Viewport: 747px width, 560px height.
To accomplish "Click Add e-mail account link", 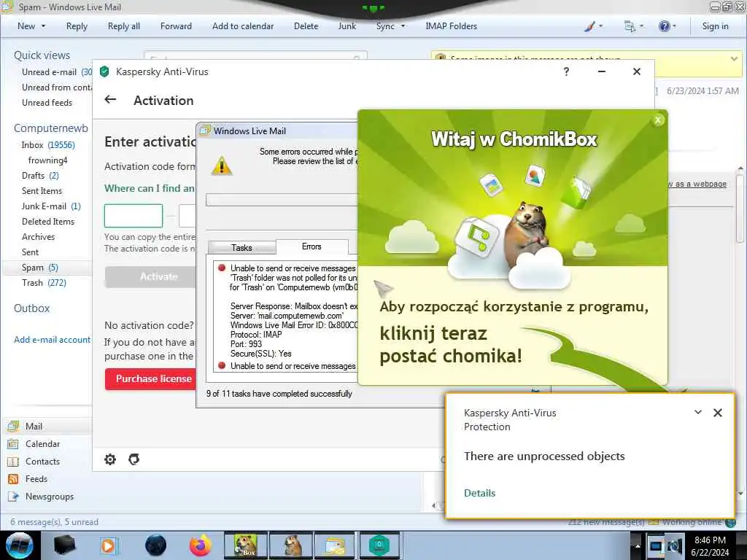I will 52,340.
